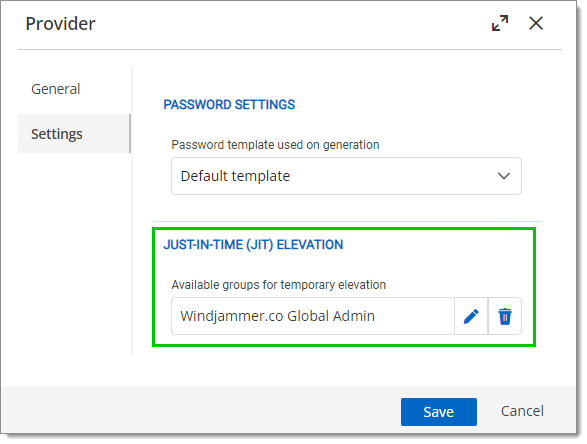Screen dimensions: 587x444
Task: Edit the Windjammer.co Global Admin group
Action: [x=471, y=316]
